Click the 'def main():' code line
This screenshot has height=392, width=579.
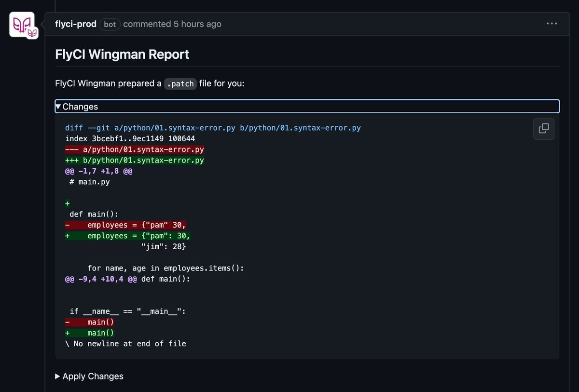click(94, 214)
